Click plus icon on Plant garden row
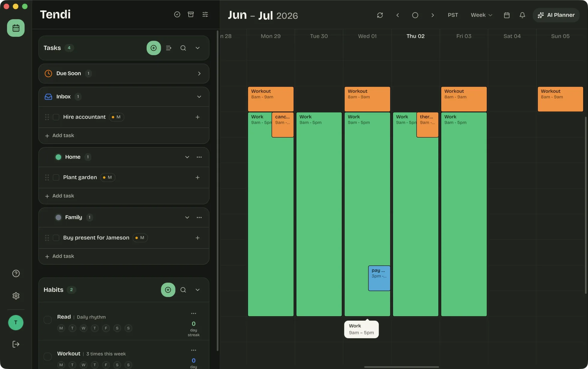This screenshot has height=369, width=588. (197, 177)
